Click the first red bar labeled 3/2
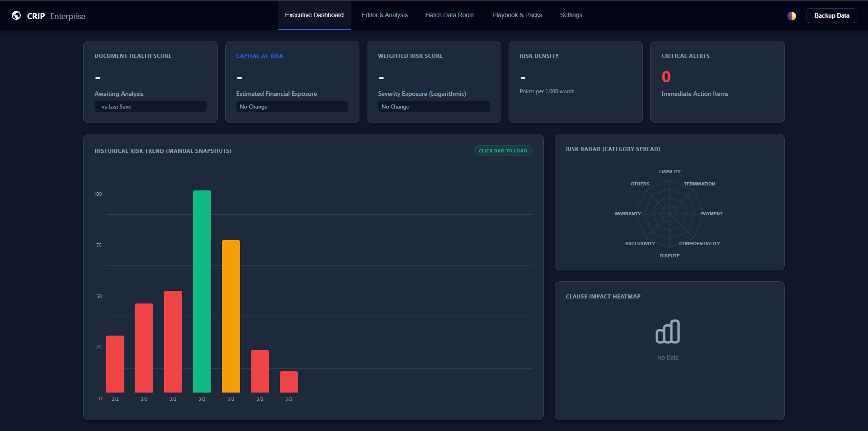This screenshot has height=431, width=868. pos(115,364)
